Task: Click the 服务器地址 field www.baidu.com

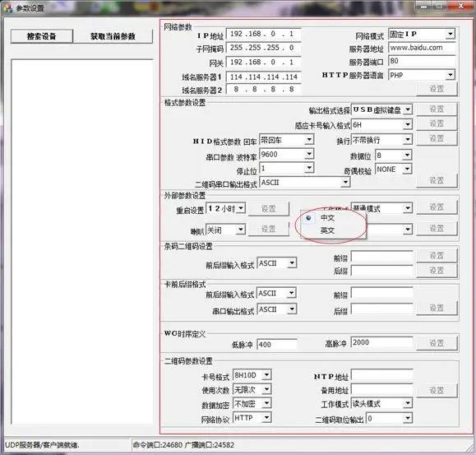Action: click(x=422, y=48)
